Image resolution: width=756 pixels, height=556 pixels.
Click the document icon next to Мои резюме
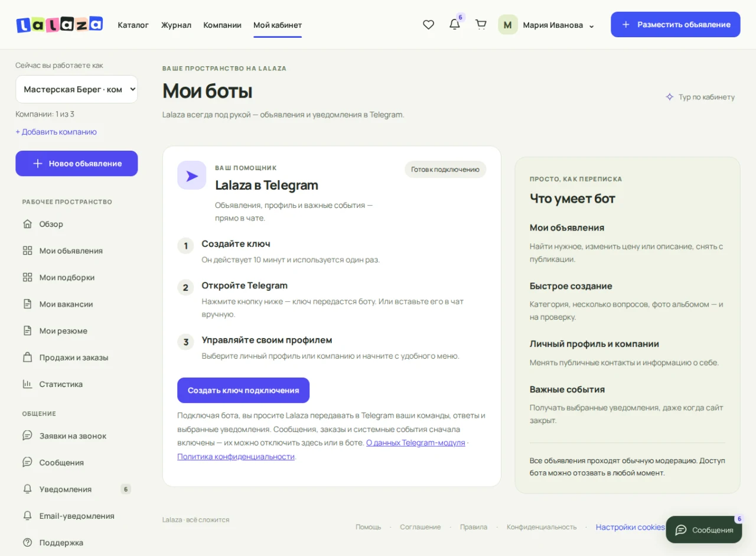coord(27,331)
